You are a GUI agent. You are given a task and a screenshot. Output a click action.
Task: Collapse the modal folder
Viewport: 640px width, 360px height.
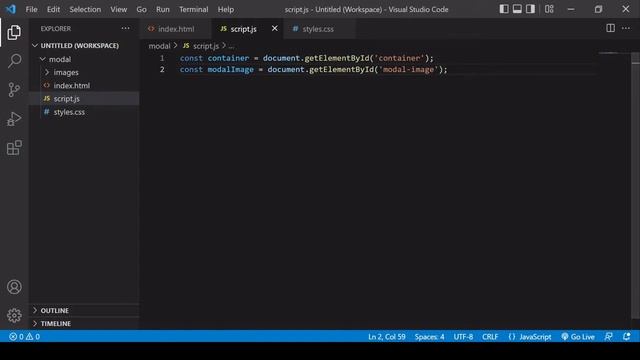(60, 59)
